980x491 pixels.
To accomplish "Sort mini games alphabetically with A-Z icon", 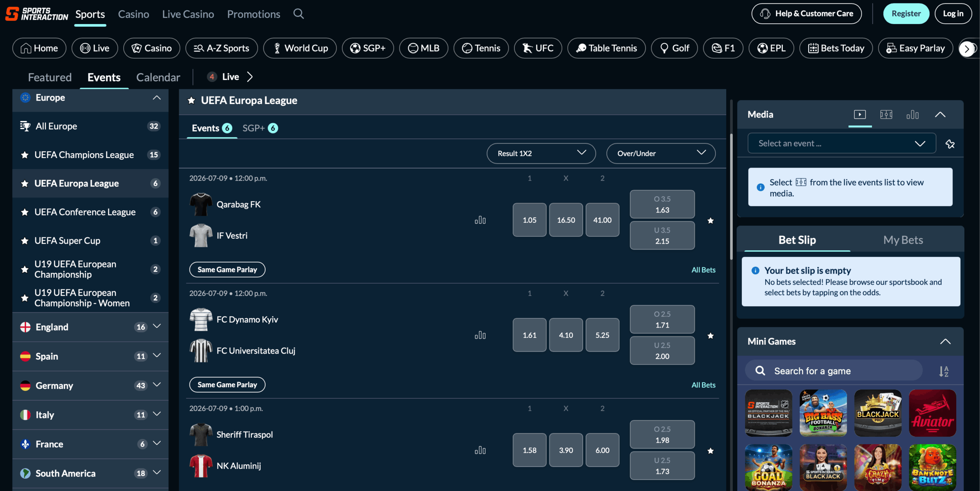I will [944, 371].
